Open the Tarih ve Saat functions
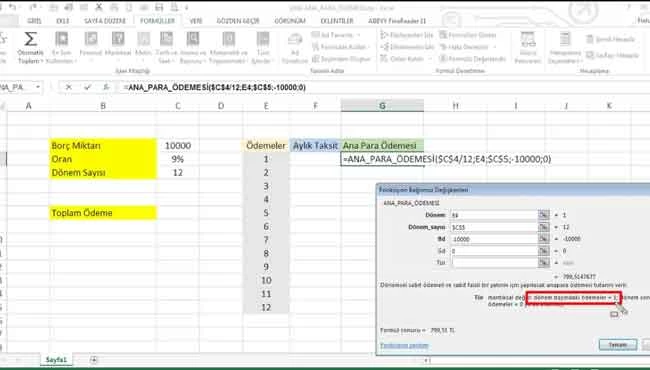 pyautogui.click(x=166, y=47)
